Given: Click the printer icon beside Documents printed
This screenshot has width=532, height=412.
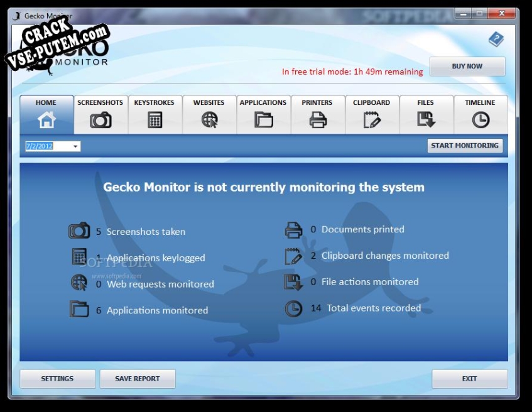Looking at the screenshot, I should [x=293, y=230].
